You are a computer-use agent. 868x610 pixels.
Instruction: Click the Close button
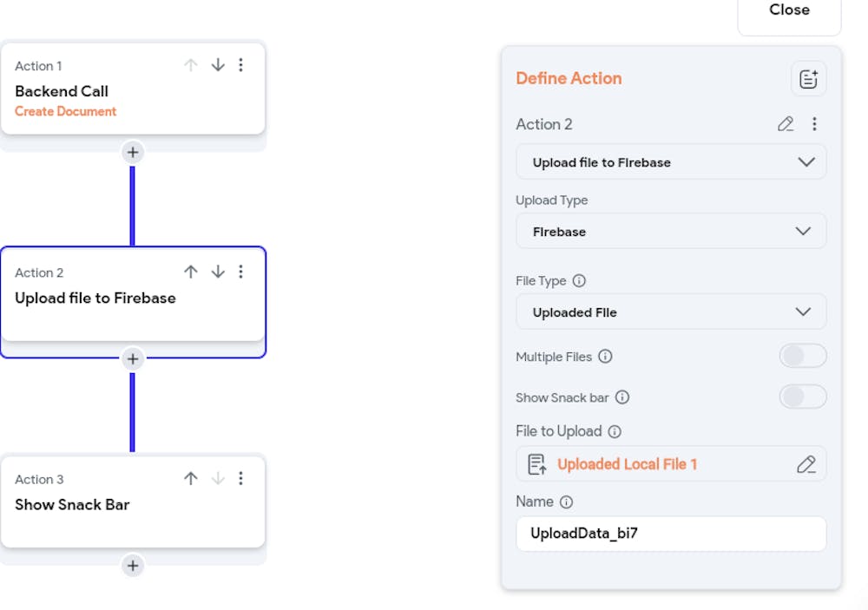(789, 12)
